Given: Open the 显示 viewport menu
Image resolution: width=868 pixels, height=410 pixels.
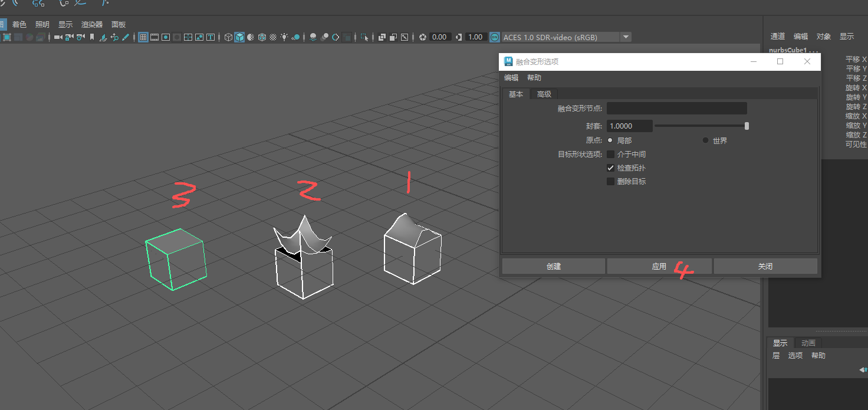Looking at the screenshot, I should [65, 24].
